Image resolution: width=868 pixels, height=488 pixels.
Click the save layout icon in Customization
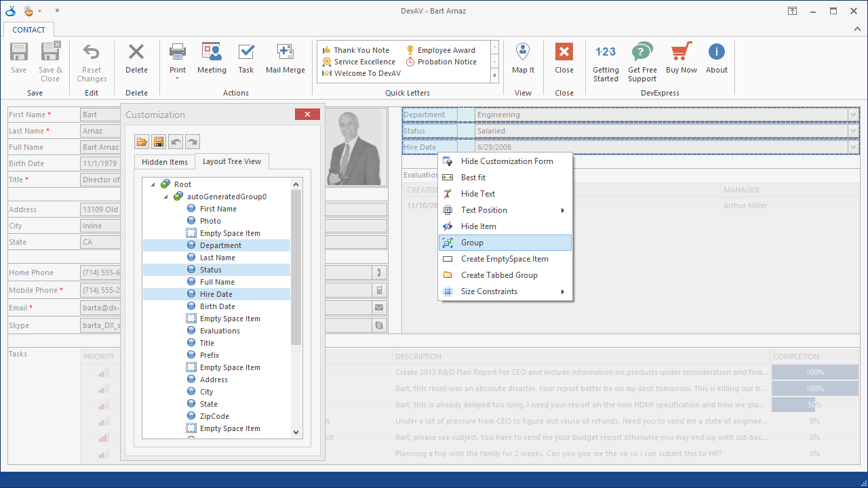(158, 142)
